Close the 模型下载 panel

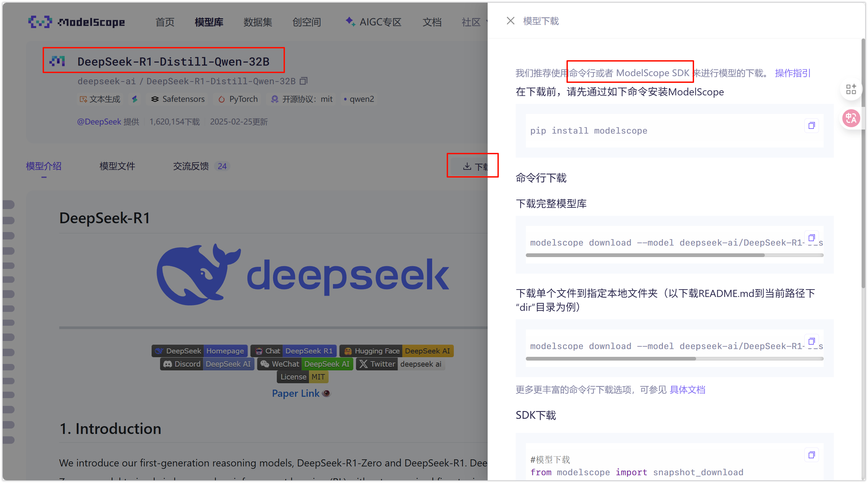510,21
